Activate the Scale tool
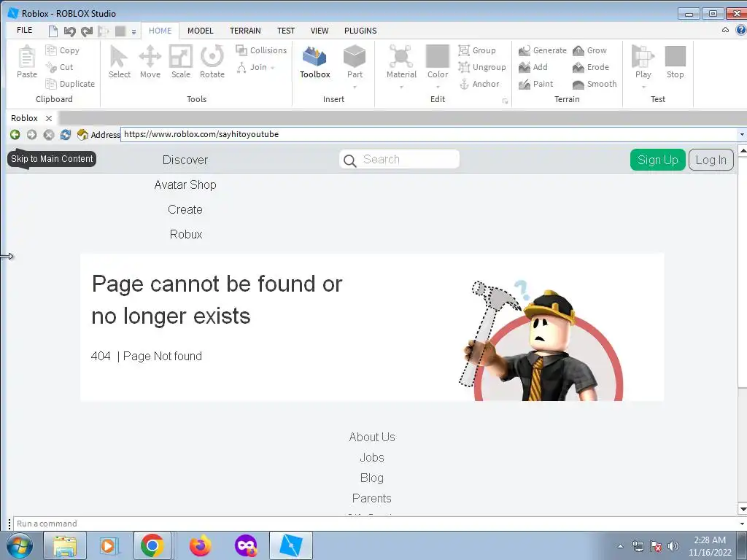 coord(181,62)
